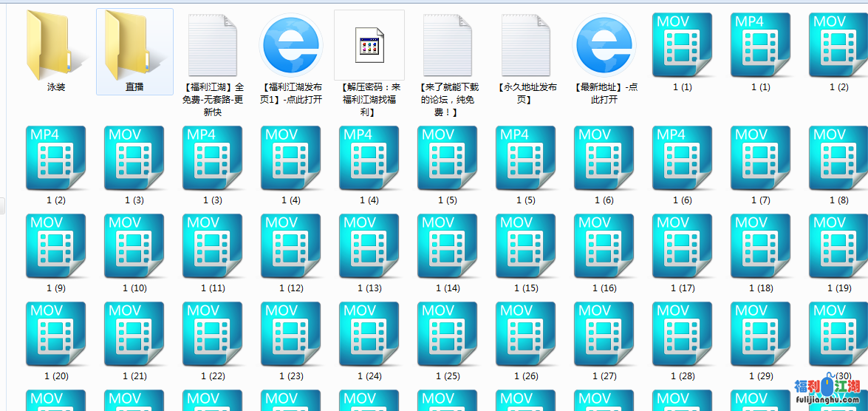Select the MP4 video file named 1 (1)
This screenshot has width=868, height=411.
click(761, 46)
